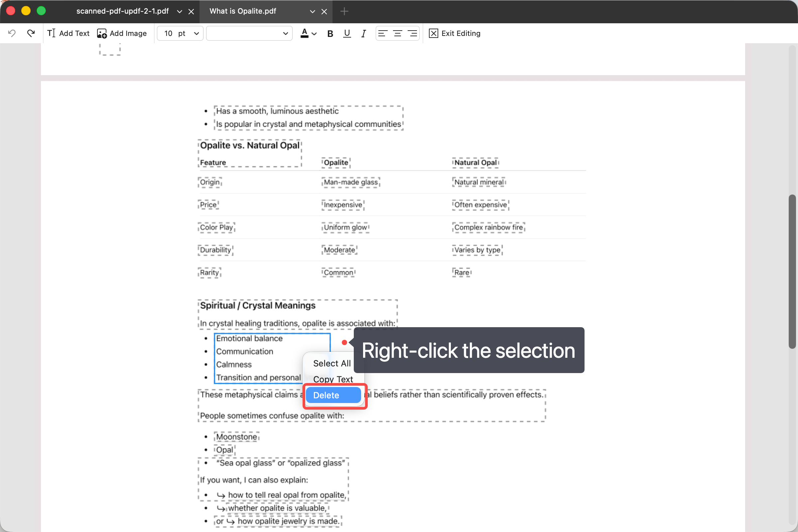Screen dimensions: 798x532
Task: Select the Add Text tool
Action: point(68,33)
